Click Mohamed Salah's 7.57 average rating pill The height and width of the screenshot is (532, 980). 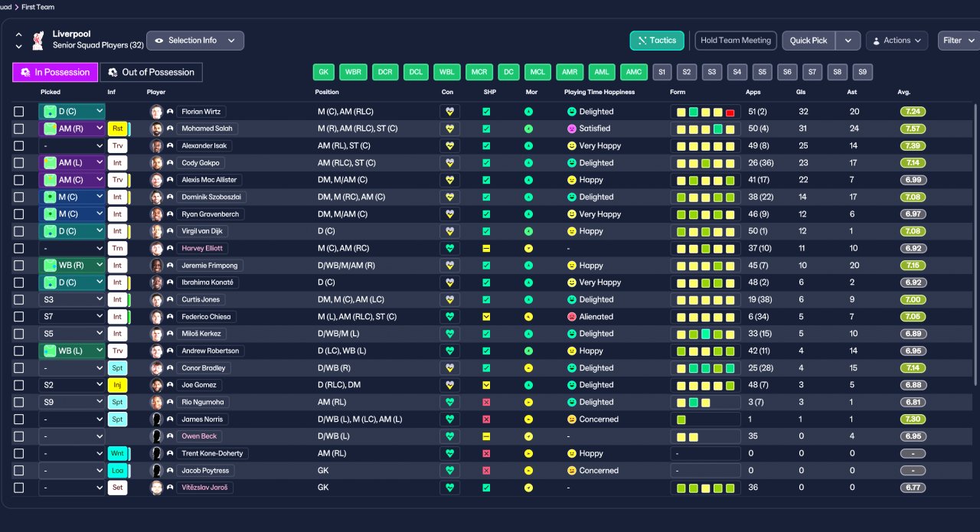click(913, 129)
